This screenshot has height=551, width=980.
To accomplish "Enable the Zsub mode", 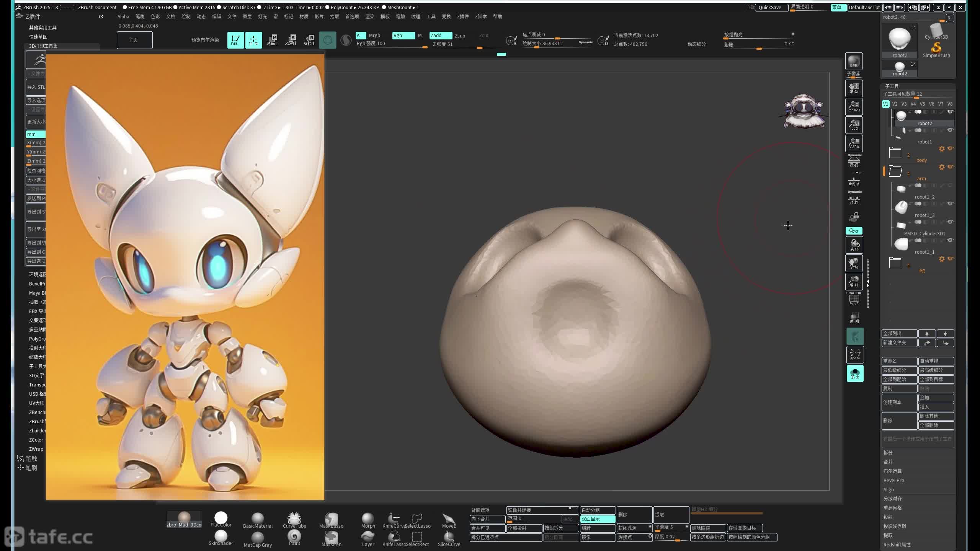I will click(460, 36).
